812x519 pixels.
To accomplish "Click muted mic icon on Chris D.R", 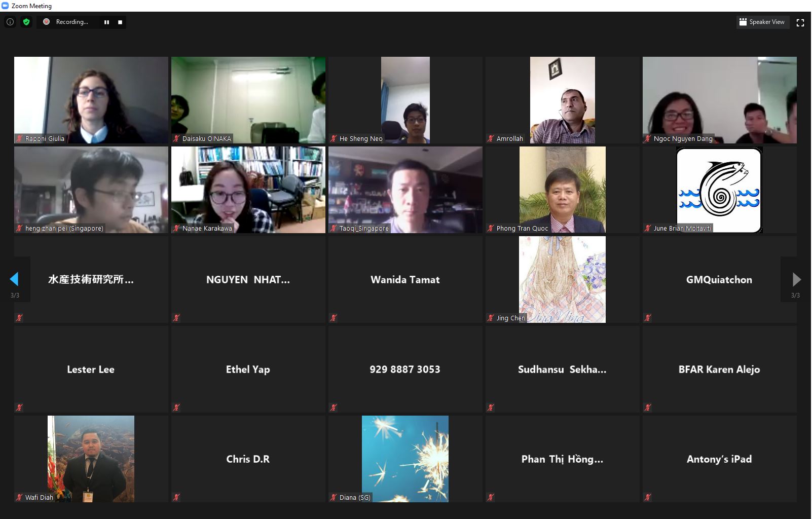I will tap(176, 498).
